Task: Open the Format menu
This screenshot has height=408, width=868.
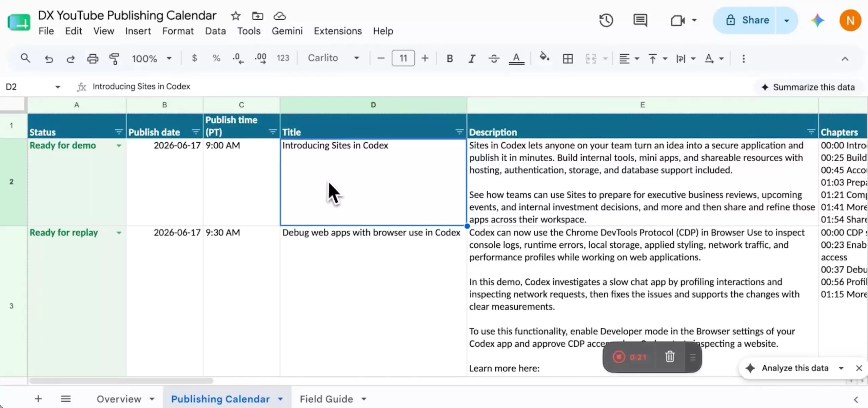Action: tap(178, 31)
